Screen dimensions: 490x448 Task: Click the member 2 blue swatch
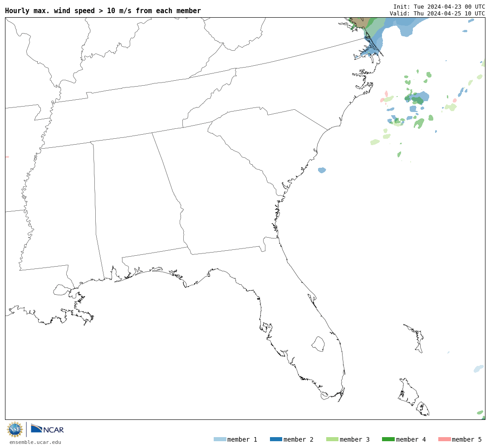pos(276,439)
